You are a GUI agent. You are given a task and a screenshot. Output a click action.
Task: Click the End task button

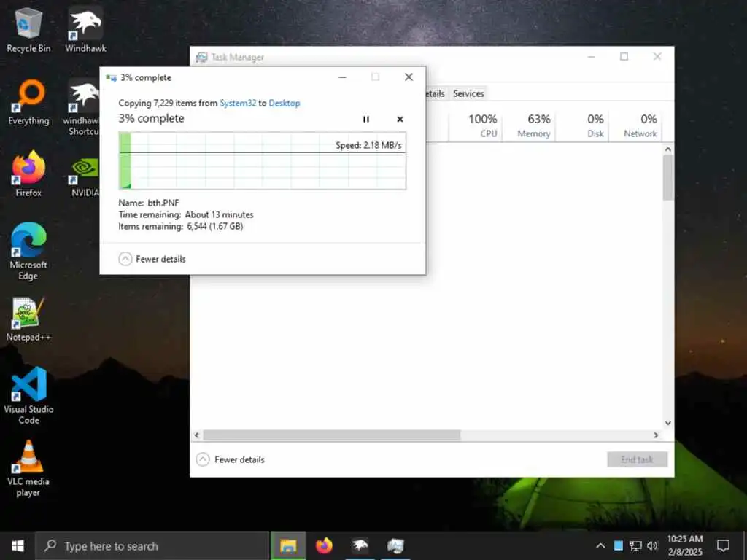click(x=637, y=459)
